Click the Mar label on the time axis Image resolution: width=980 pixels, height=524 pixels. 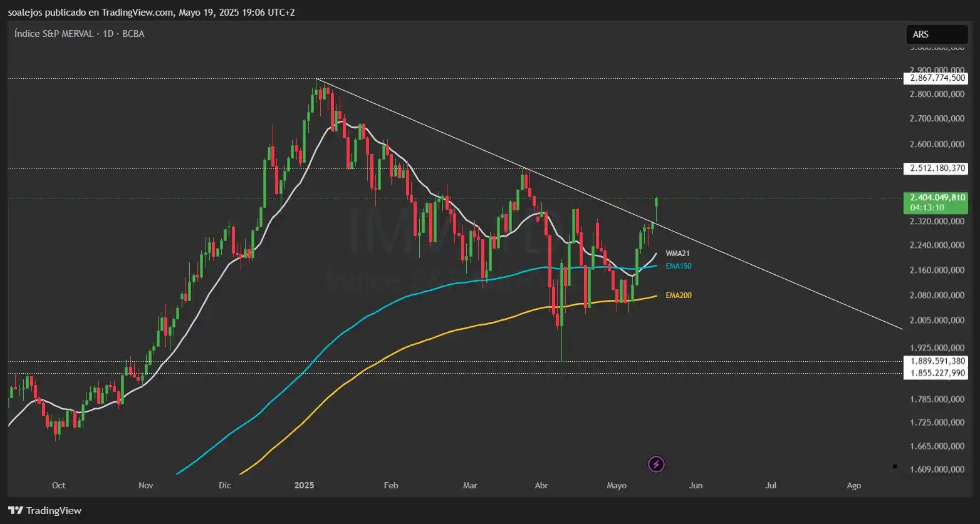point(470,485)
